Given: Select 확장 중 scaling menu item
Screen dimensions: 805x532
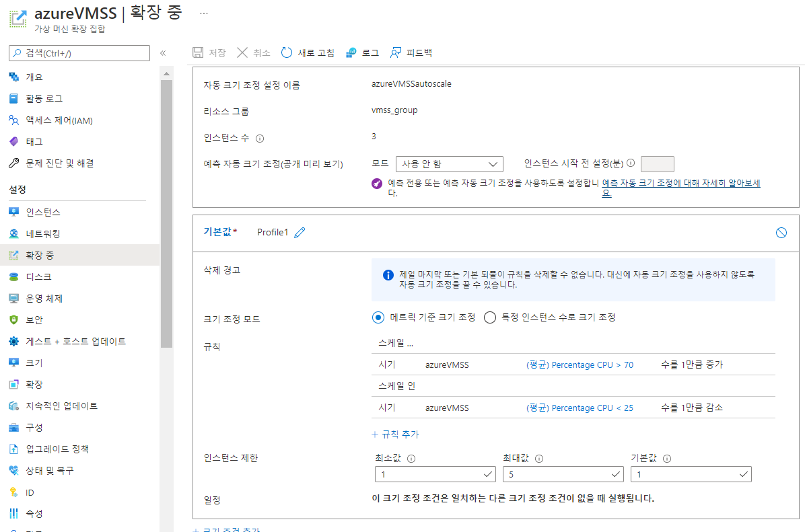Looking at the screenshot, I should point(80,255).
